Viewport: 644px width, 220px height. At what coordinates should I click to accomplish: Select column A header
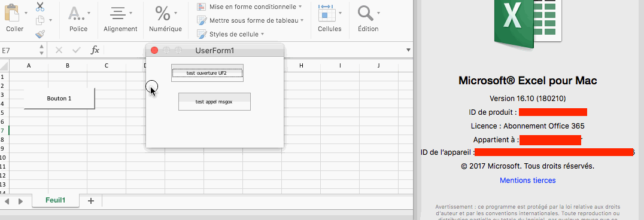click(x=29, y=66)
